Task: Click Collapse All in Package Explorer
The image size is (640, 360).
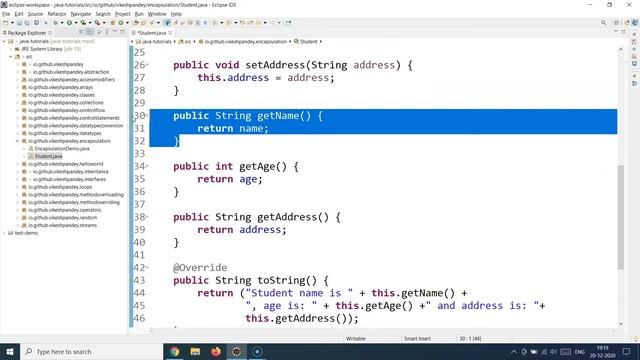Action: point(81,32)
